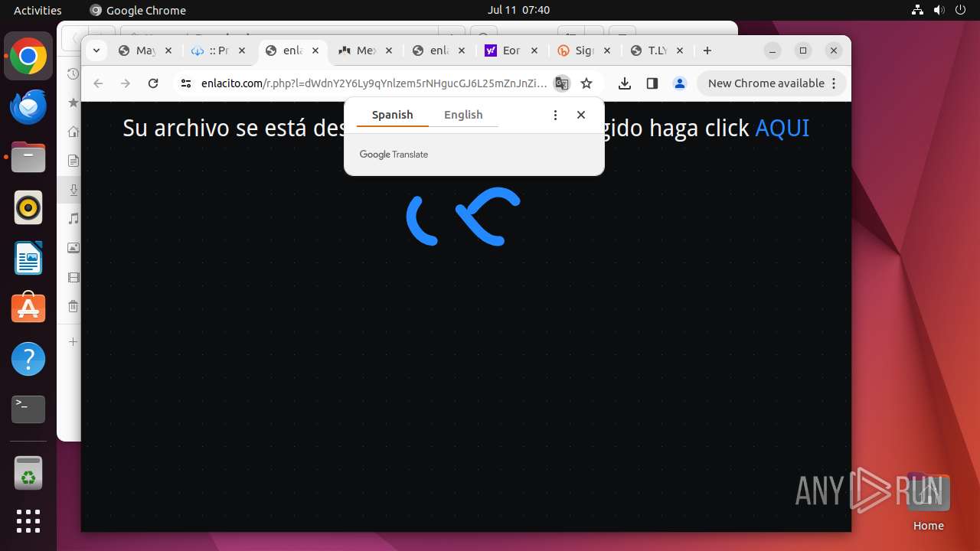980x551 pixels.
Task: Open Ubuntu Software from the dock
Action: point(28,309)
